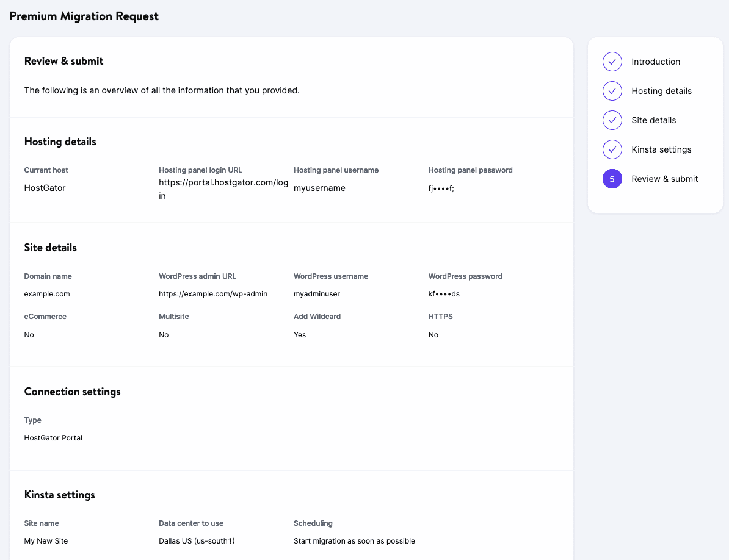Click the step 5 numbered circle badge

point(612,179)
